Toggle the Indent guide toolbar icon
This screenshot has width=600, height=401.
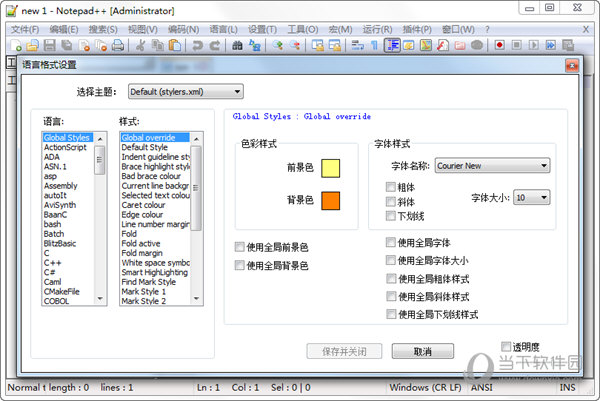tap(392, 46)
